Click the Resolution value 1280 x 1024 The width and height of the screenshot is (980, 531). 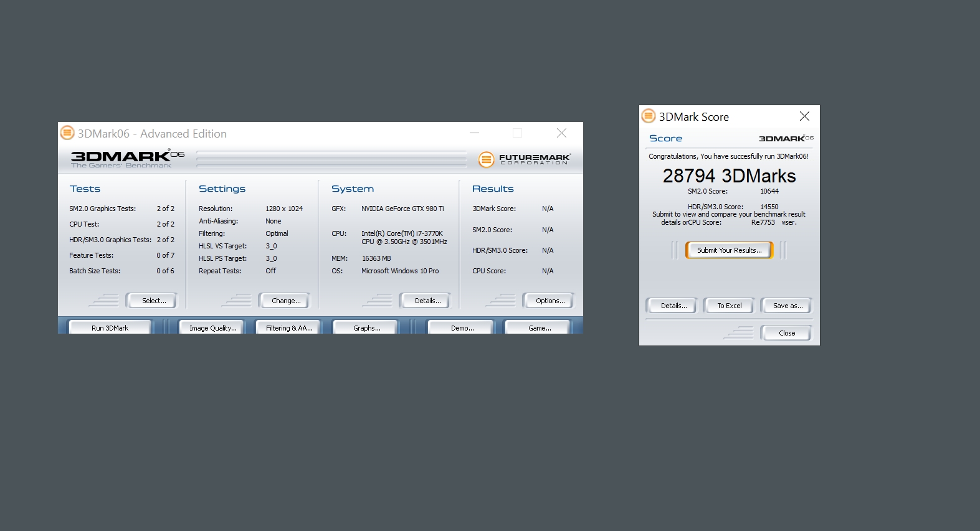284,209
